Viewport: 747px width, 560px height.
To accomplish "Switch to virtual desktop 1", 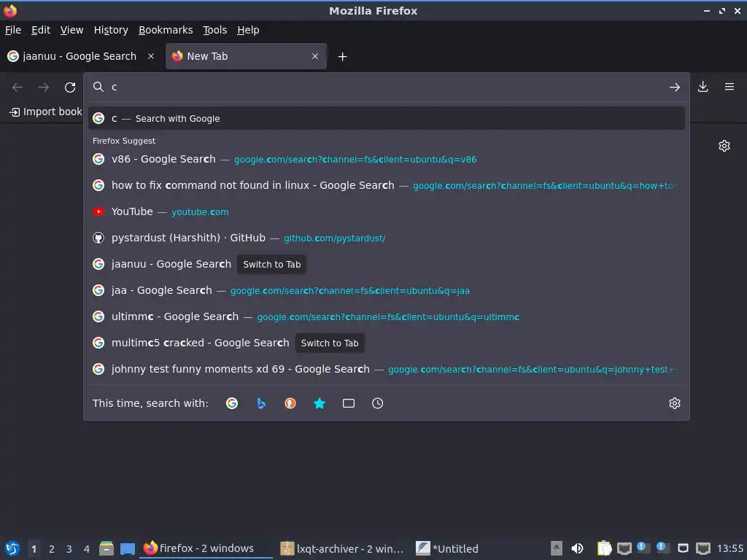I will pyautogui.click(x=34, y=549).
